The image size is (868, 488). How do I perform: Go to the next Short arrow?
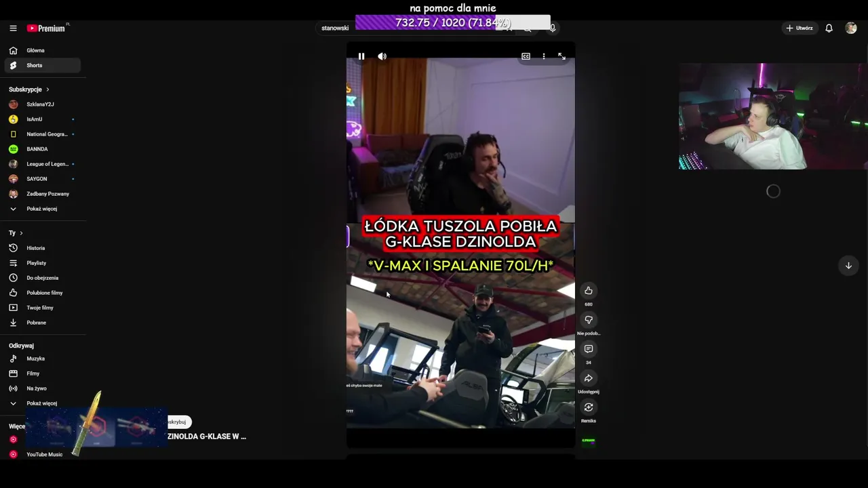(848, 266)
